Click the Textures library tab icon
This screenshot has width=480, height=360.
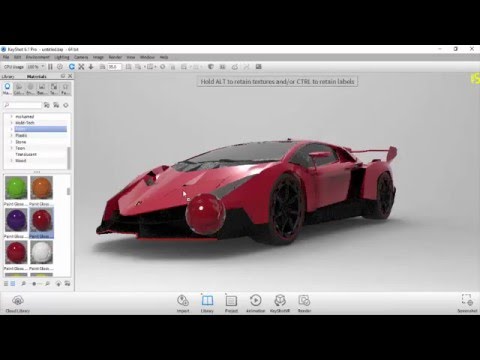[53, 89]
